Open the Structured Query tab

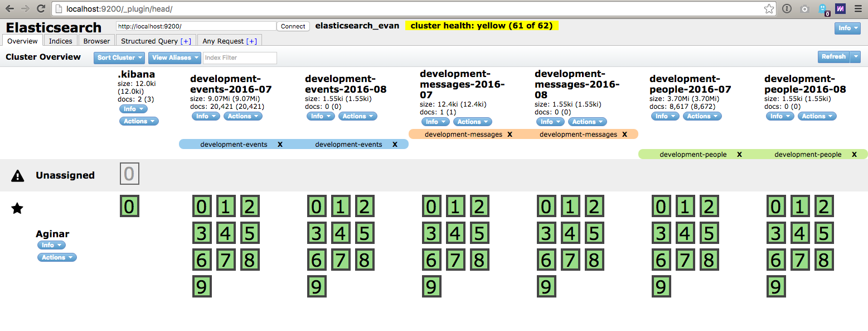(156, 41)
